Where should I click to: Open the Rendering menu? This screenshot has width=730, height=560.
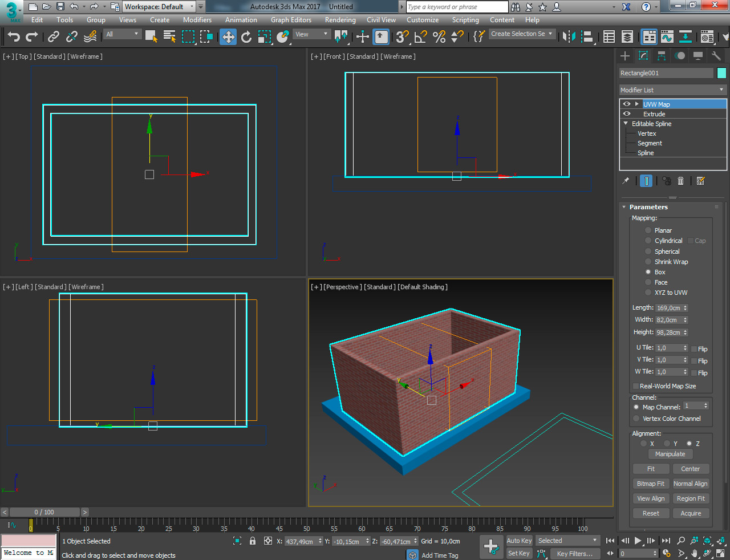click(x=340, y=20)
